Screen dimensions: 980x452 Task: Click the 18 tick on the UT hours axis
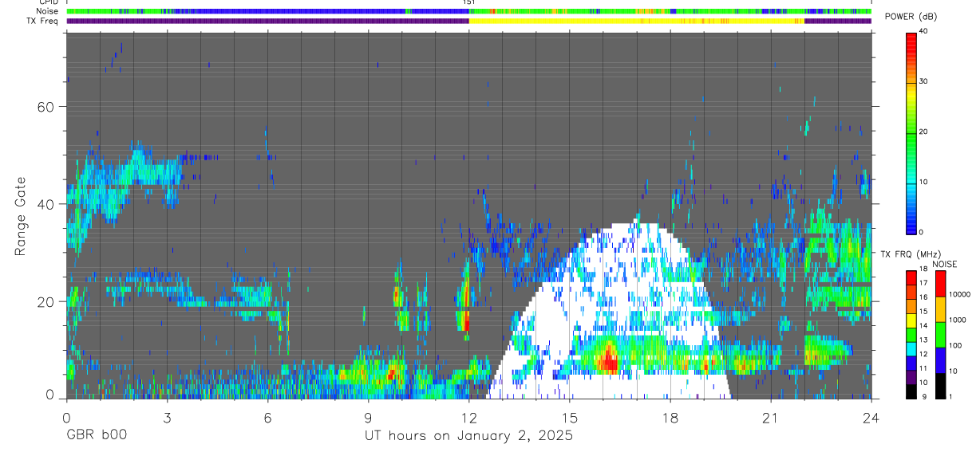670,417
